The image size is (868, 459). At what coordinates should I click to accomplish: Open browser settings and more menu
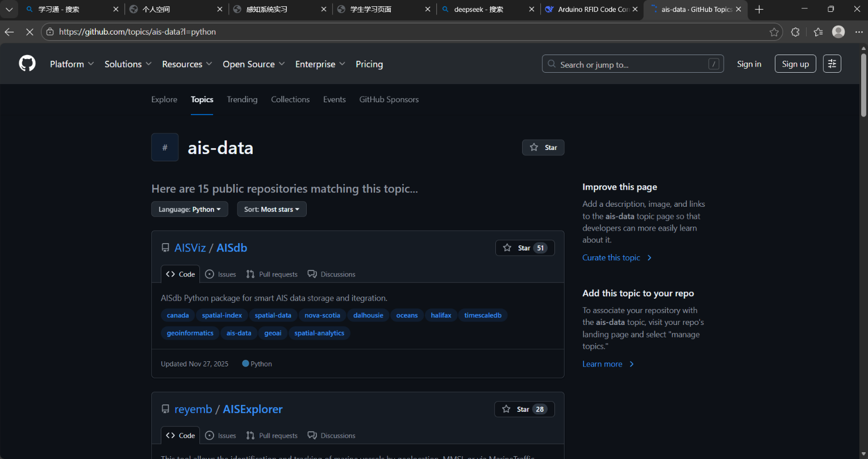pos(858,32)
